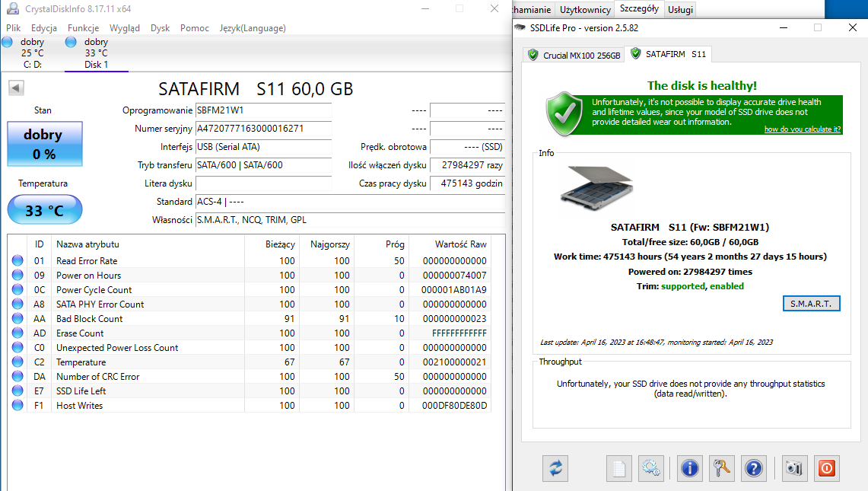
Task: Click the green shield healthy status icon
Action: 564,113
